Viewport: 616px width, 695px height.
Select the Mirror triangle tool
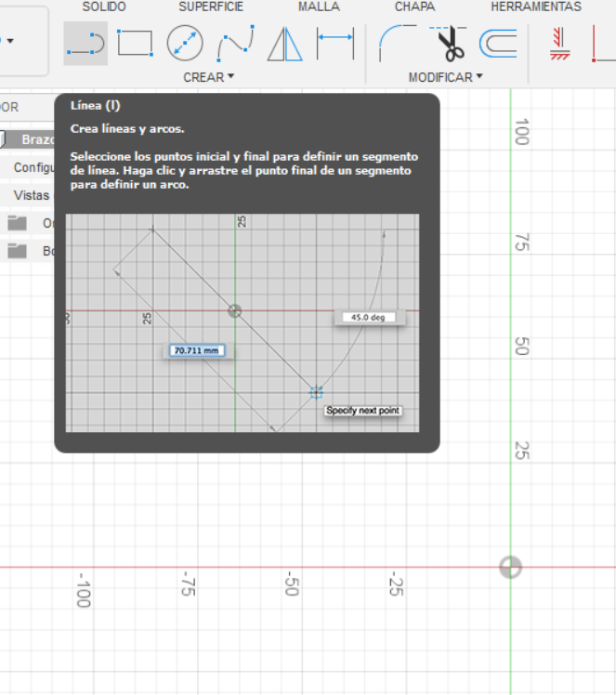pyautogui.click(x=285, y=44)
